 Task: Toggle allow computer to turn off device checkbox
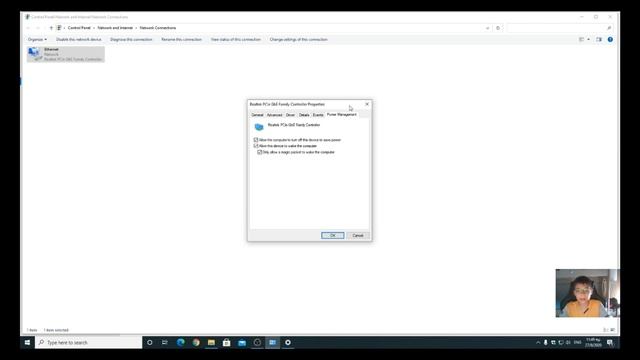click(256, 140)
